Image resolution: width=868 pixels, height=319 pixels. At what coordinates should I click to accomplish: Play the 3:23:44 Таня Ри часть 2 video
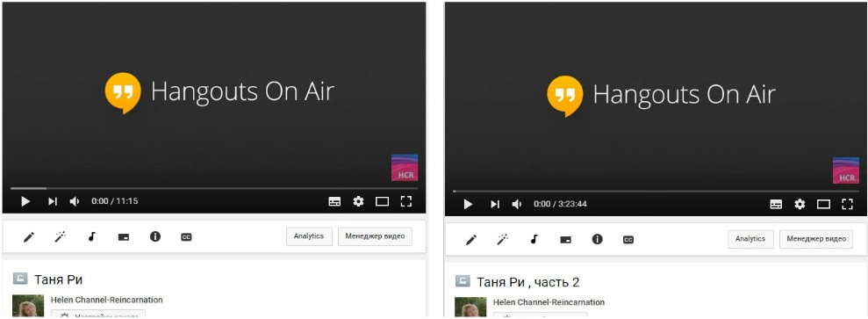pos(468,205)
